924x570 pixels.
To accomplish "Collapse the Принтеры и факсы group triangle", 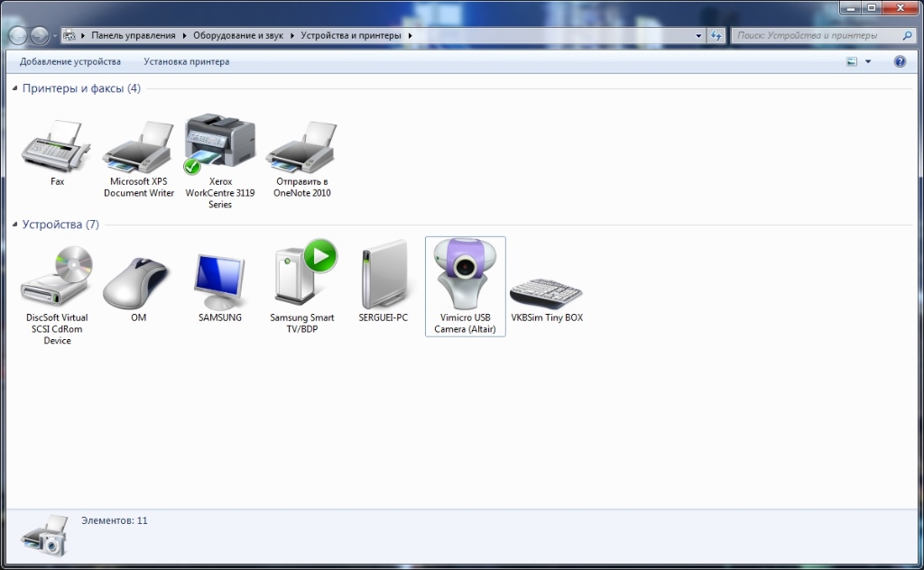I will pos(14,88).
